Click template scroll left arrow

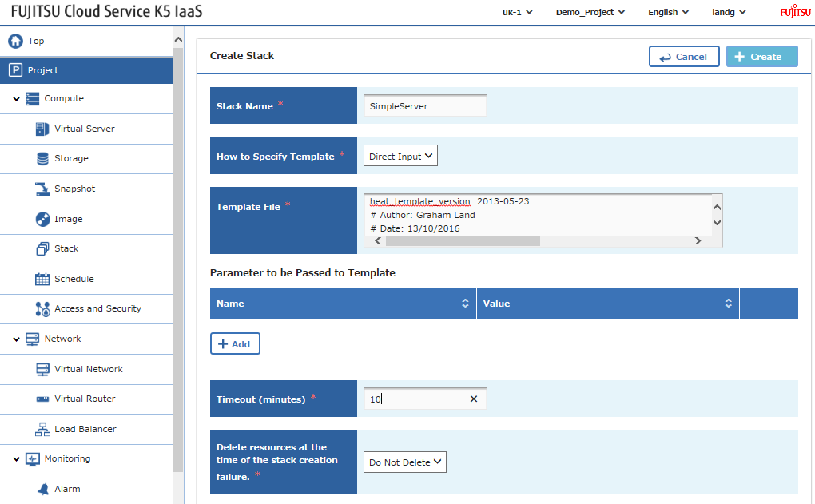tap(378, 241)
